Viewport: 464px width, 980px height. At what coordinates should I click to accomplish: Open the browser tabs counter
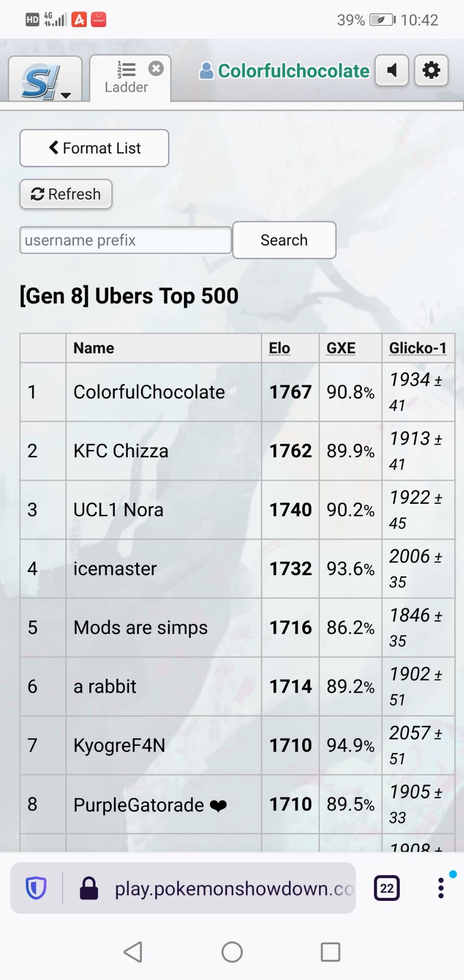[387, 888]
